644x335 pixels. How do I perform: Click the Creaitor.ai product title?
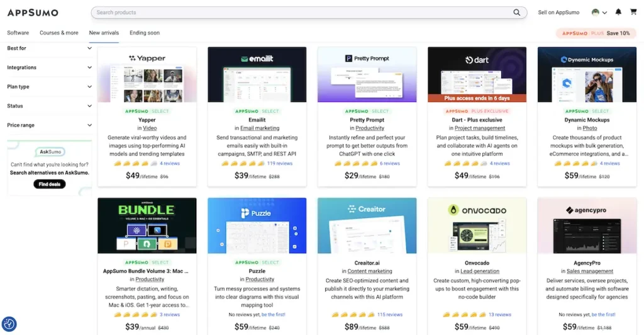[x=367, y=263]
